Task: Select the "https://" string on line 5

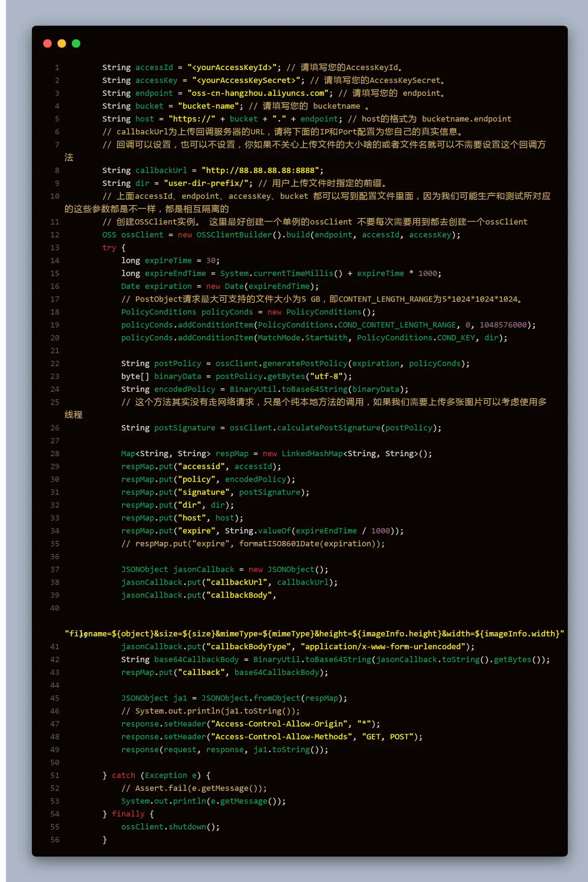Action: pos(192,119)
